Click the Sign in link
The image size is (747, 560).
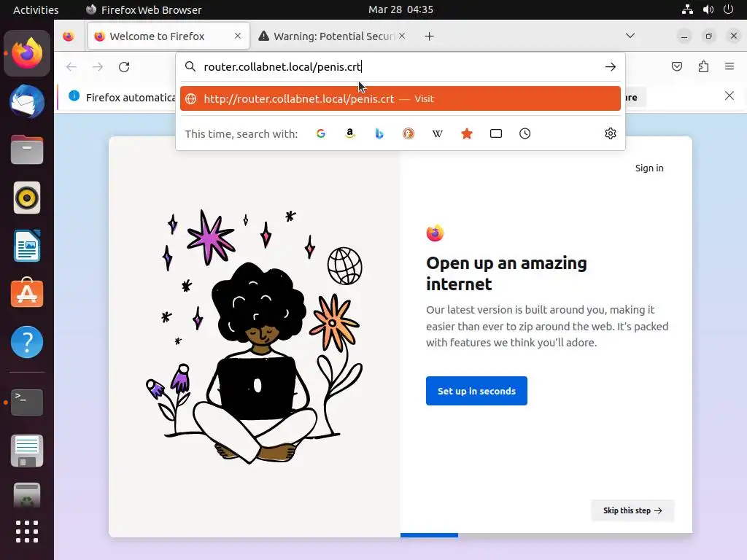(x=649, y=168)
